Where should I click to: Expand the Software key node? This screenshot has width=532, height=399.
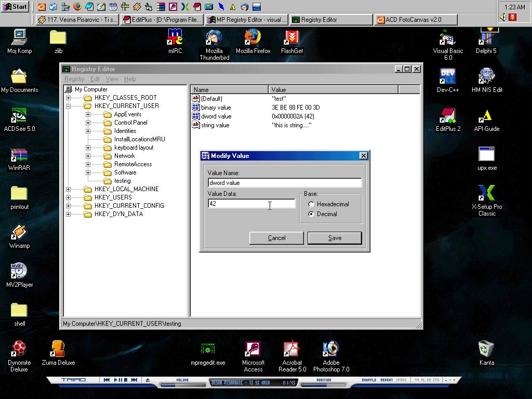(x=88, y=172)
